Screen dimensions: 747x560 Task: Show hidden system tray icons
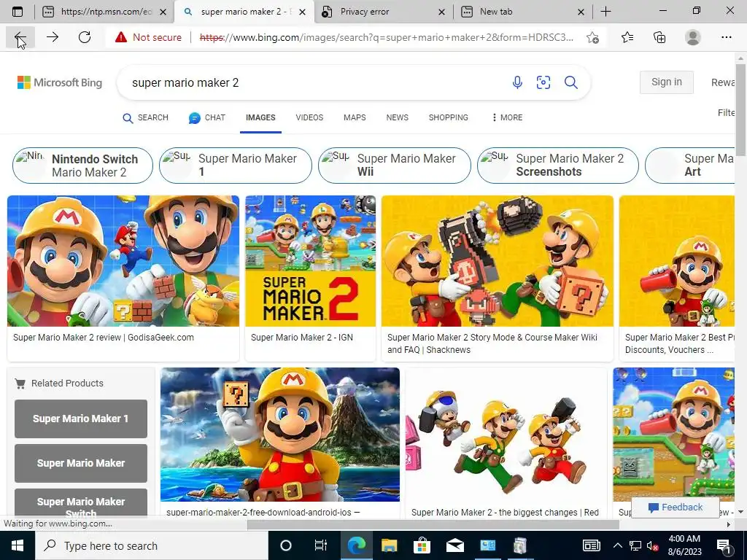pos(617,545)
